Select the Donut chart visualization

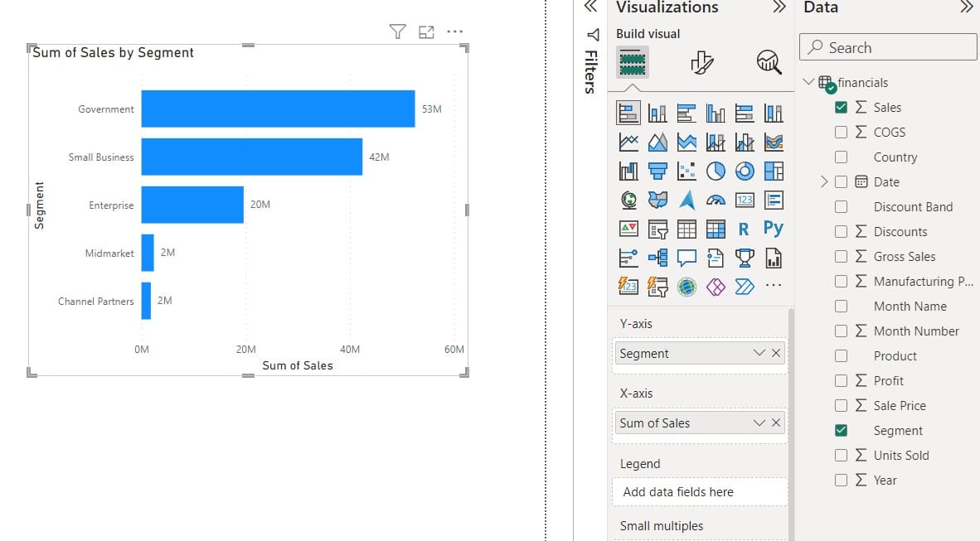[x=745, y=170]
